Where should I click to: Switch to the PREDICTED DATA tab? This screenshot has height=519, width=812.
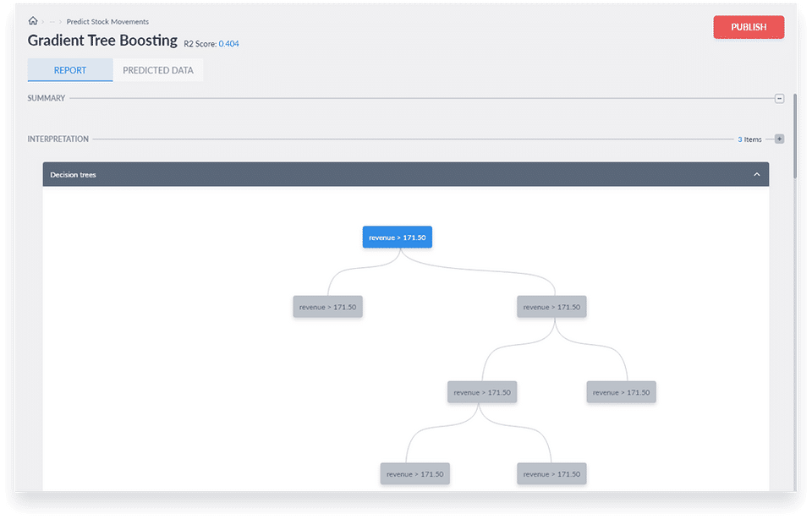click(x=158, y=70)
